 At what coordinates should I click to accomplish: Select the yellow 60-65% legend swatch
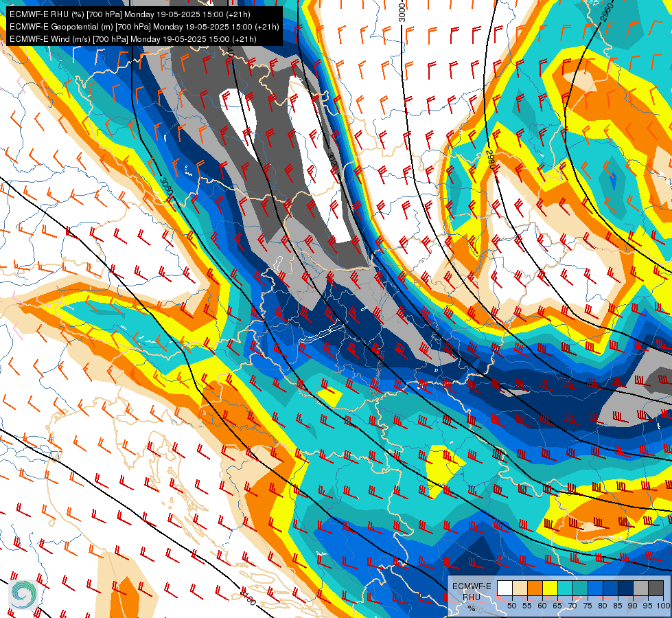click(551, 588)
